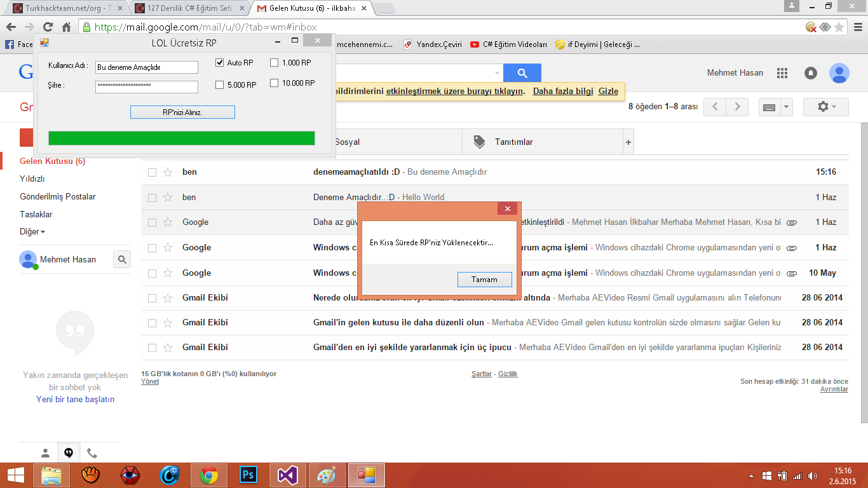Open the 'Daha fazla bilgi' link
The image size is (868, 488).
tap(563, 91)
